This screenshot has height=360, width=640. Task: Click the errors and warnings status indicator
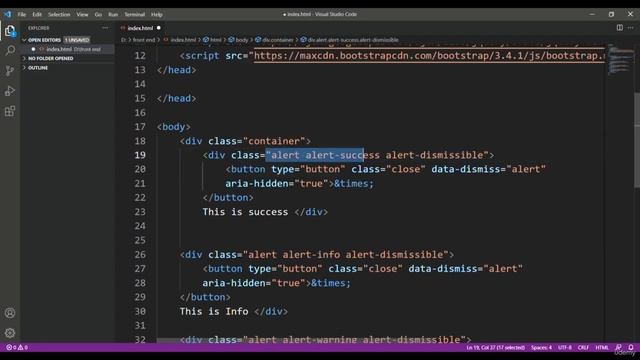point(17,347)
